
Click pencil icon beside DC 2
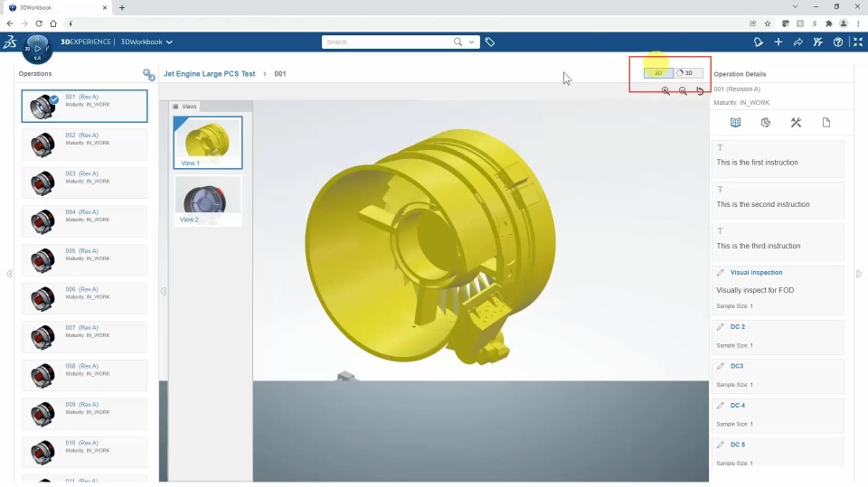pos(721,326)
